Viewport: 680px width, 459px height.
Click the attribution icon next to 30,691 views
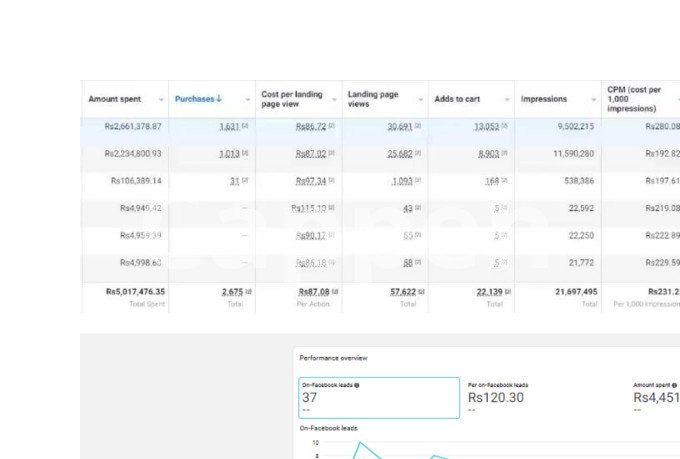pos(418,127)
